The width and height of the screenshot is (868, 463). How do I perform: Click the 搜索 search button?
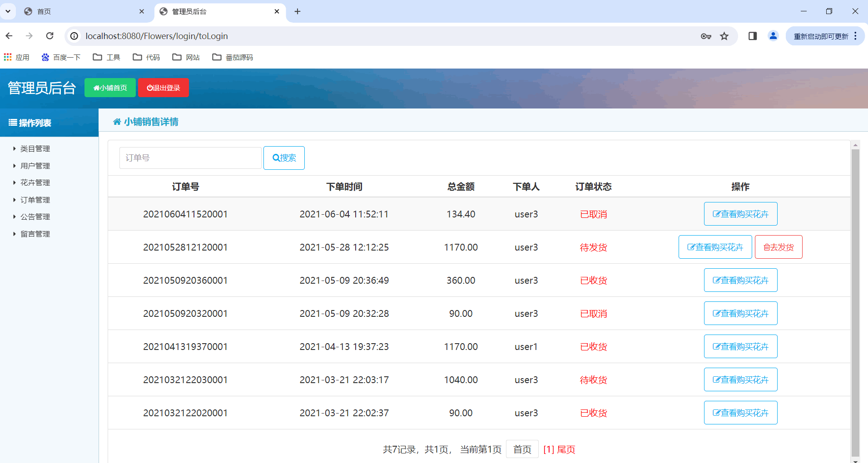tap(284, 158)
